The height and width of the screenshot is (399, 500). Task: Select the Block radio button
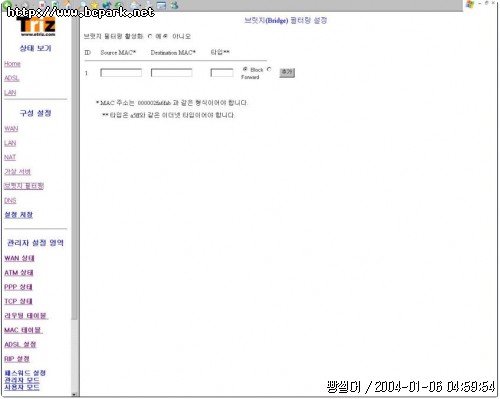point(245,69)
